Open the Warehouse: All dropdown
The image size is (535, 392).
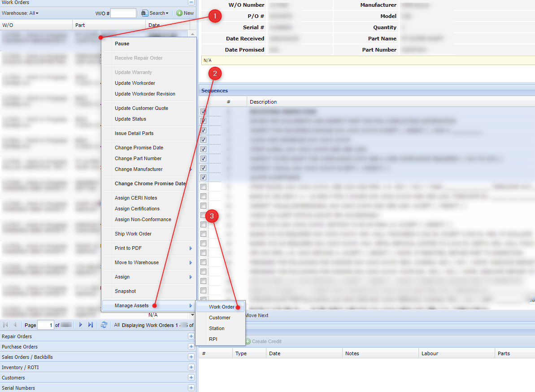[20, 13]
